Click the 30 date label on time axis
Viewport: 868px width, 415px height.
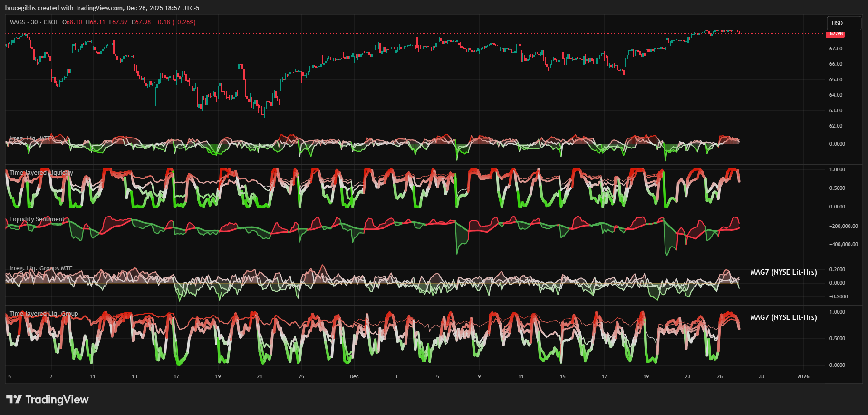click(x=761, y=376)
